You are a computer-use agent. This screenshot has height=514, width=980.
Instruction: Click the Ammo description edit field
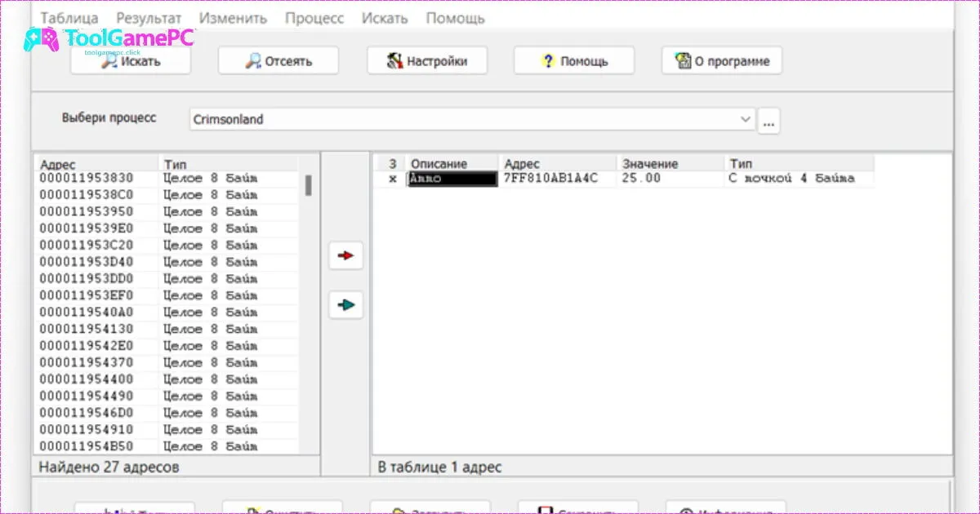click(x=452, y=179)
